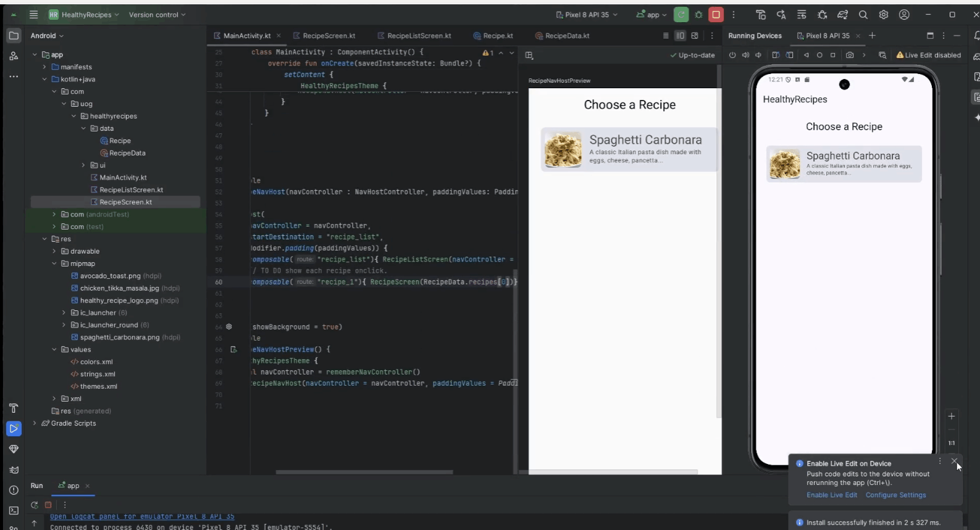Image resolution: width=980 pixels, height=530 pixels.
Task: Open the Project tool window folder icon
Action: (14, 36)
